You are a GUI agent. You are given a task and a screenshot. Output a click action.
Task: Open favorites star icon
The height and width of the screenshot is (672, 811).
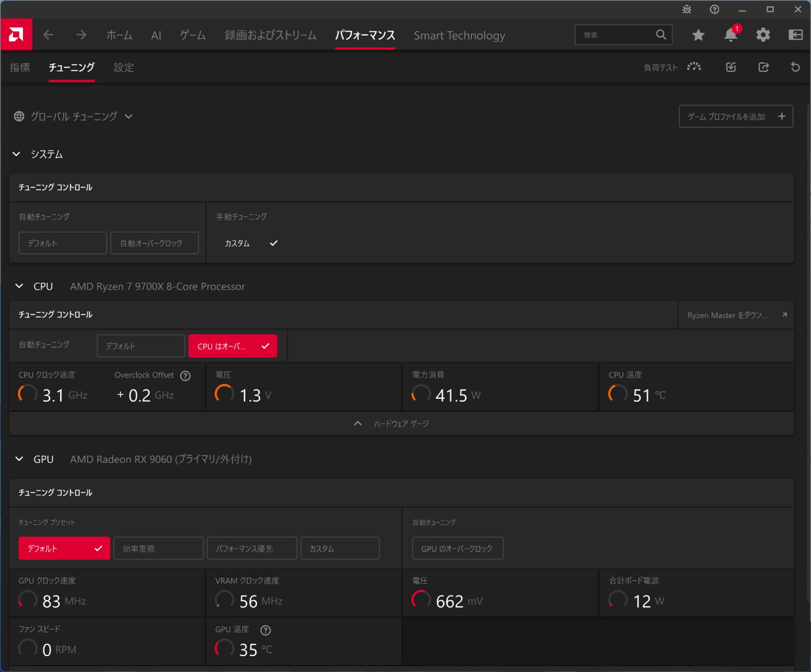[698, 35]
